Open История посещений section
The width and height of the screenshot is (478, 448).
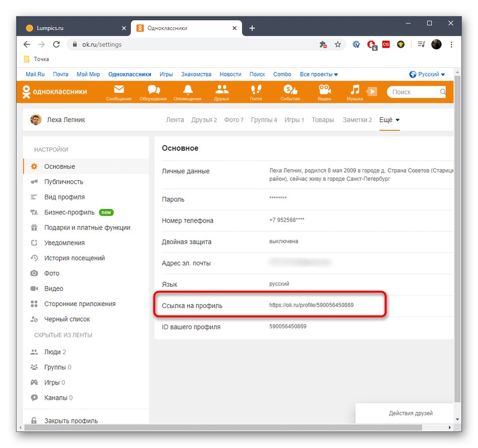click(86, 258)
